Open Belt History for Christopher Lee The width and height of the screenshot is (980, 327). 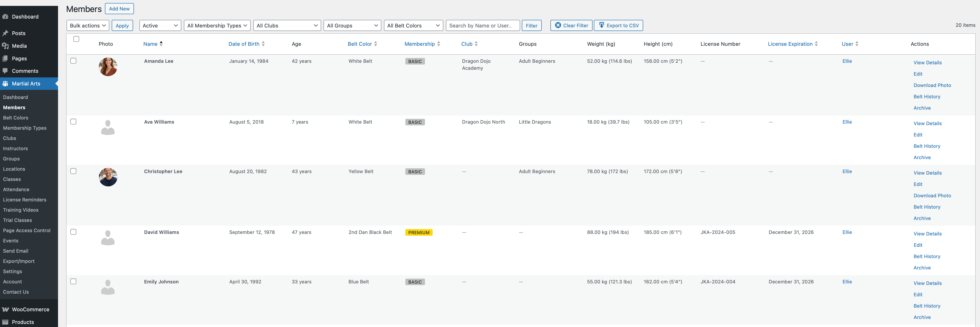tap(927, 207)
